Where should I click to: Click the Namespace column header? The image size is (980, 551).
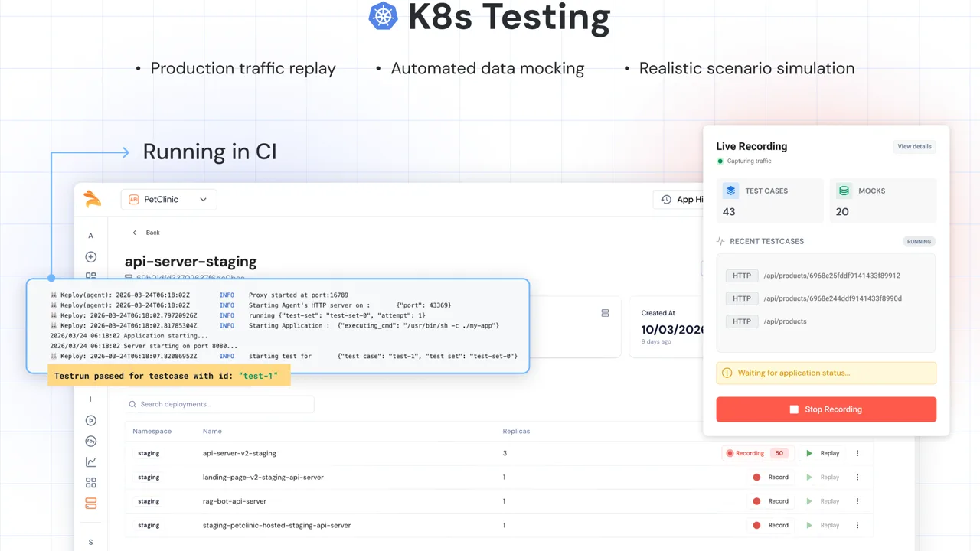coord(152,432)
